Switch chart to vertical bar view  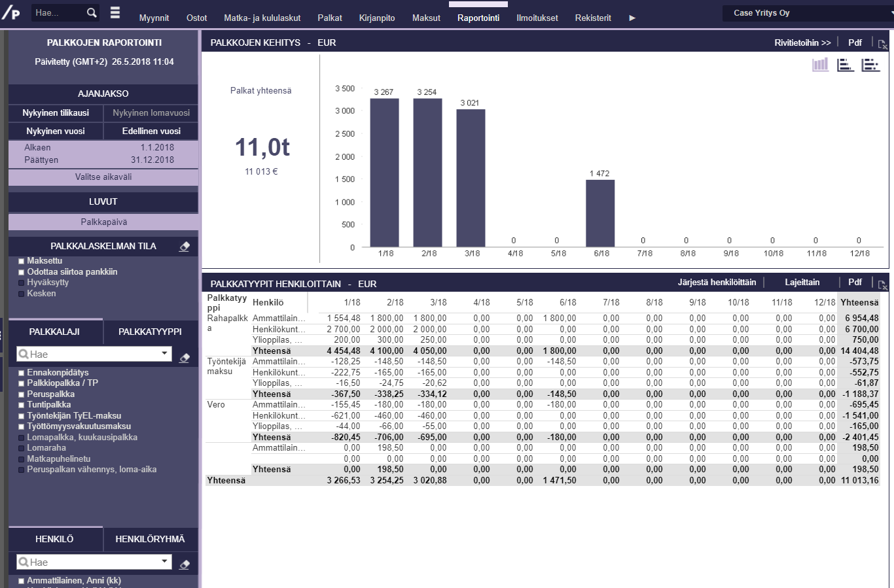coord(820,65)
